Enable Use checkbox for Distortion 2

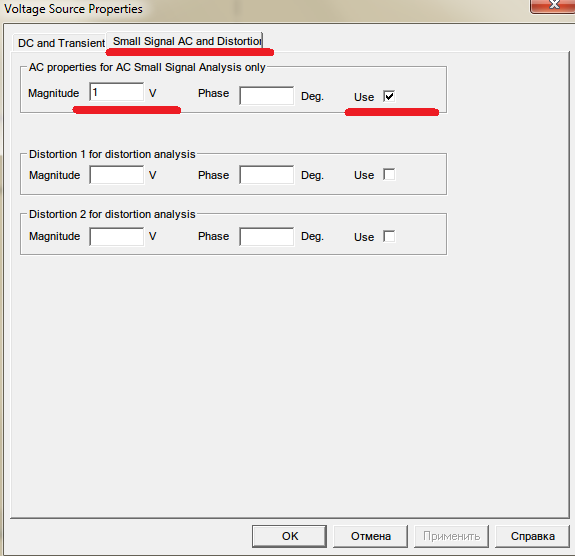389,236
